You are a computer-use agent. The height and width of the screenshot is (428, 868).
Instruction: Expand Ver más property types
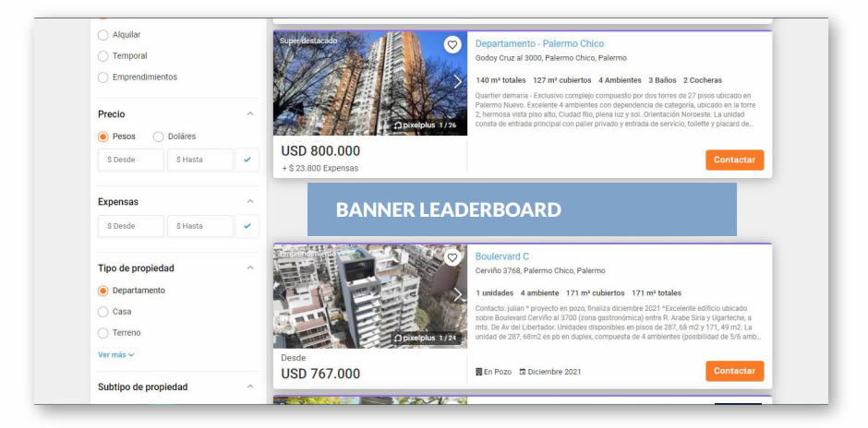point(115,355)
